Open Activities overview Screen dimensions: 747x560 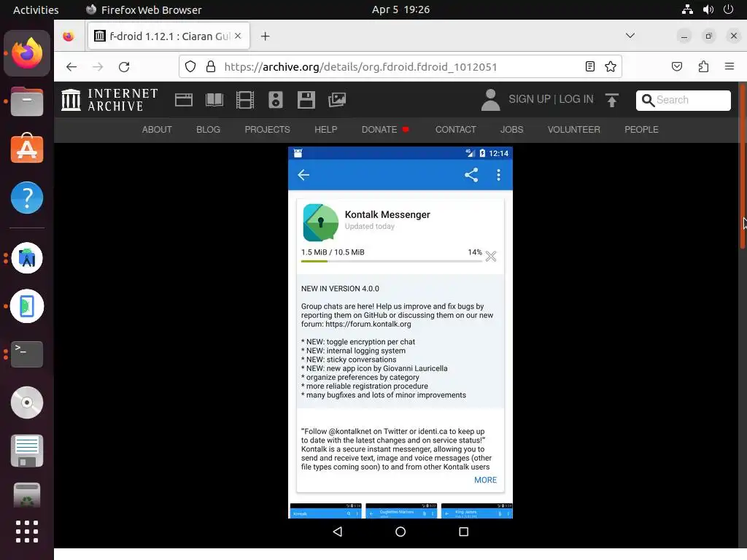36,9
